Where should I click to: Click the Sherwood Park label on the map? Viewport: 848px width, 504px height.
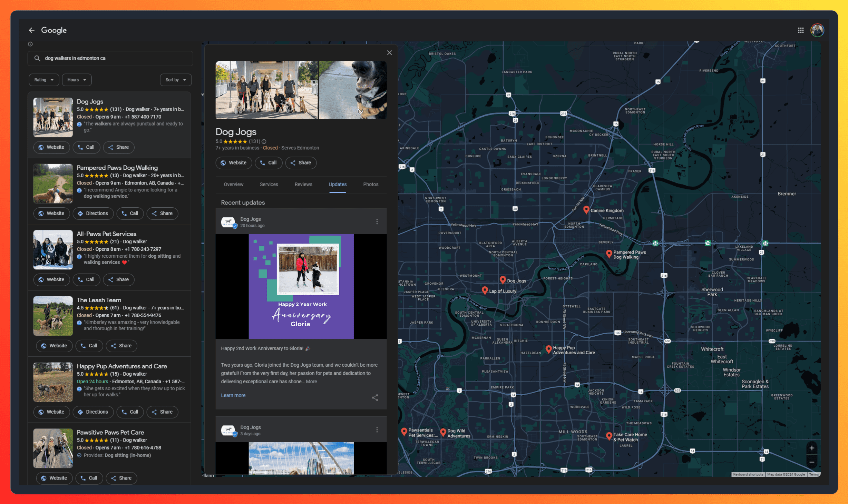[712, 292]
